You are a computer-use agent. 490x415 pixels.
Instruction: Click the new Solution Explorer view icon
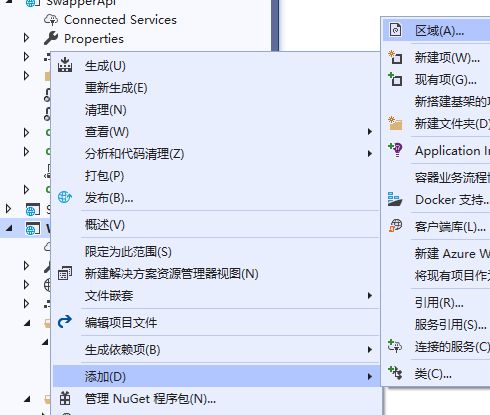[65, 273]
